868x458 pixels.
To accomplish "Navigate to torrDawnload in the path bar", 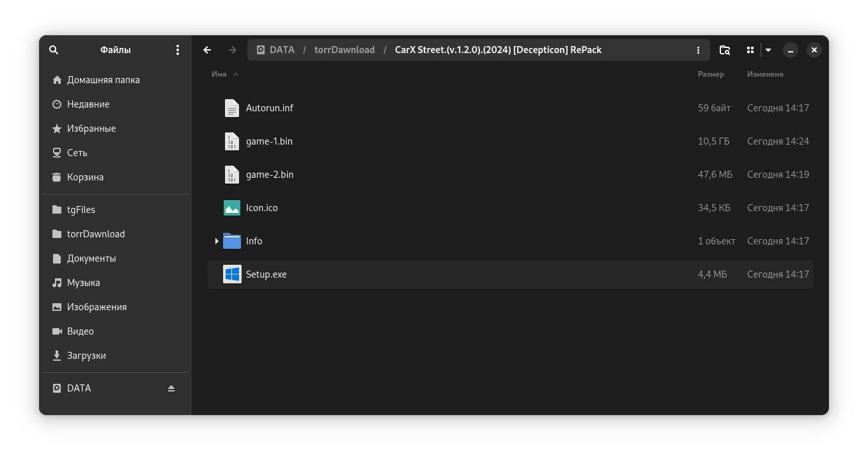I will click(x=345, y=50).
